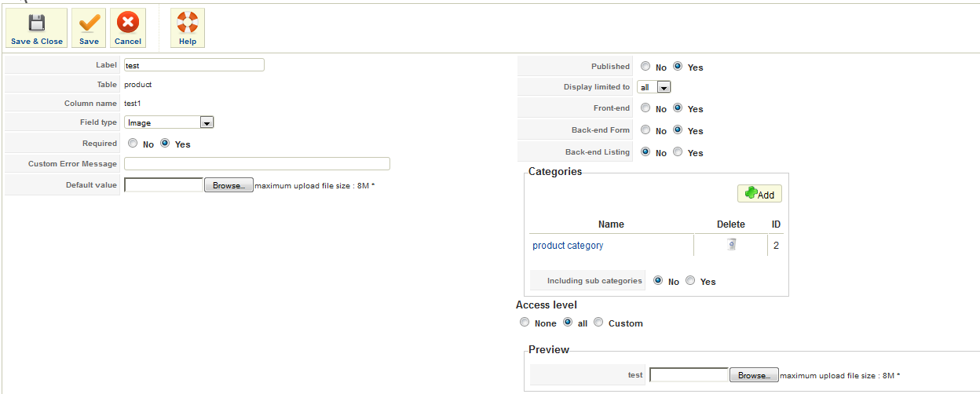This screenshot has width=980, height=394.
Task: Click the Save & Close toolbar icon
Action: 37,28
